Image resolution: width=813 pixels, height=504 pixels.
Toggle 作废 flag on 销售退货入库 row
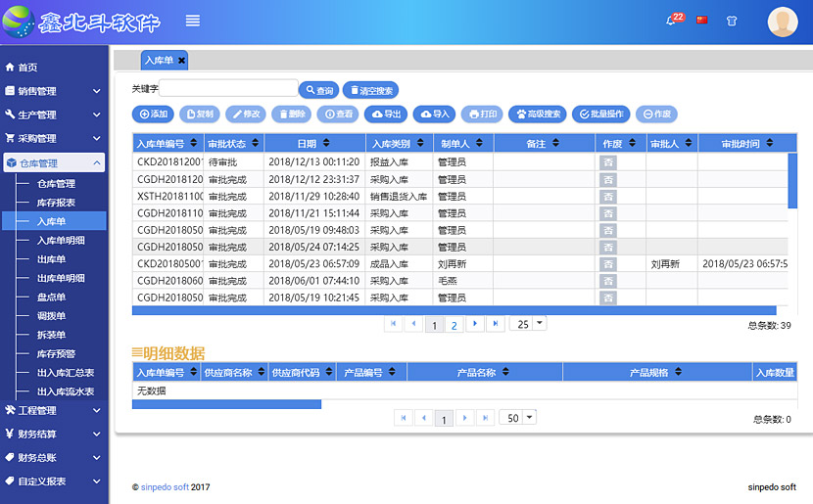point(608,197)
